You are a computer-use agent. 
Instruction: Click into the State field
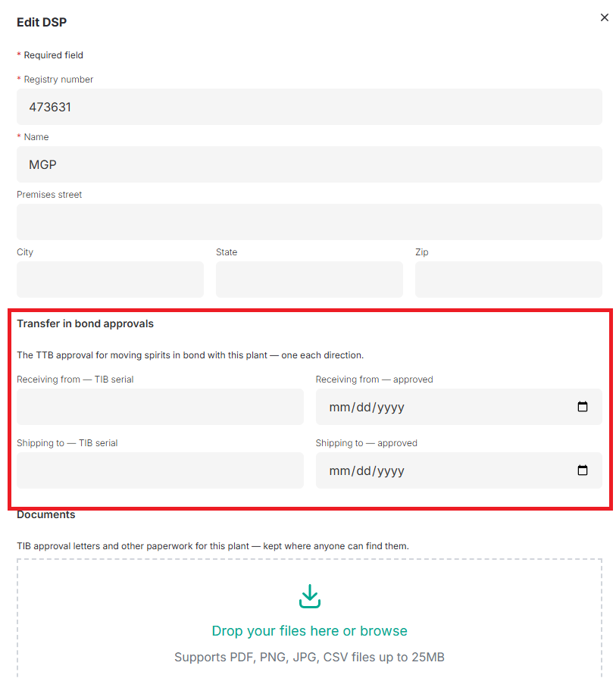point(309,280)
